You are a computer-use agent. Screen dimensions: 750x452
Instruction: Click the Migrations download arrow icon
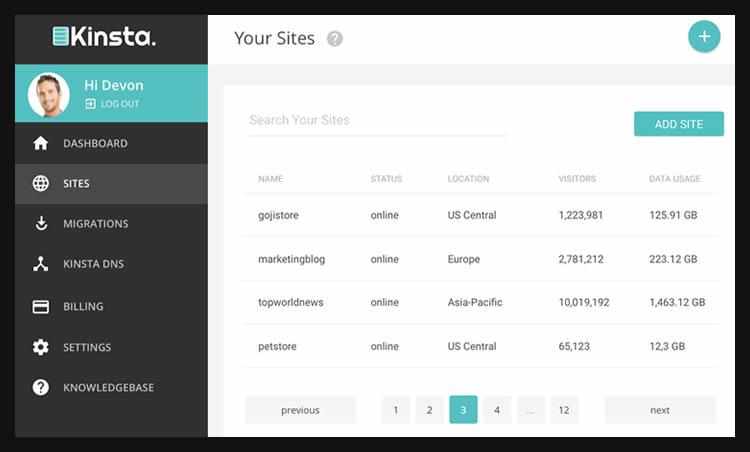[41, 224]
